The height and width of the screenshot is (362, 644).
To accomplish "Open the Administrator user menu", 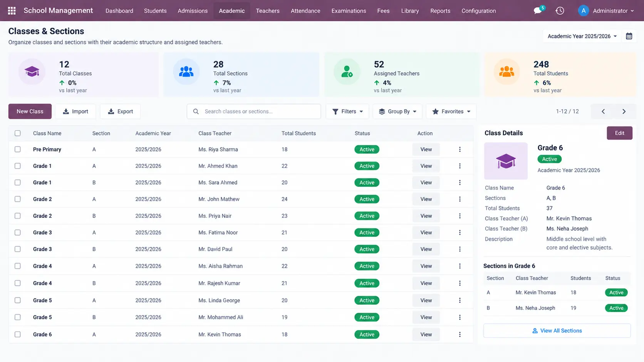I will 606,11.
